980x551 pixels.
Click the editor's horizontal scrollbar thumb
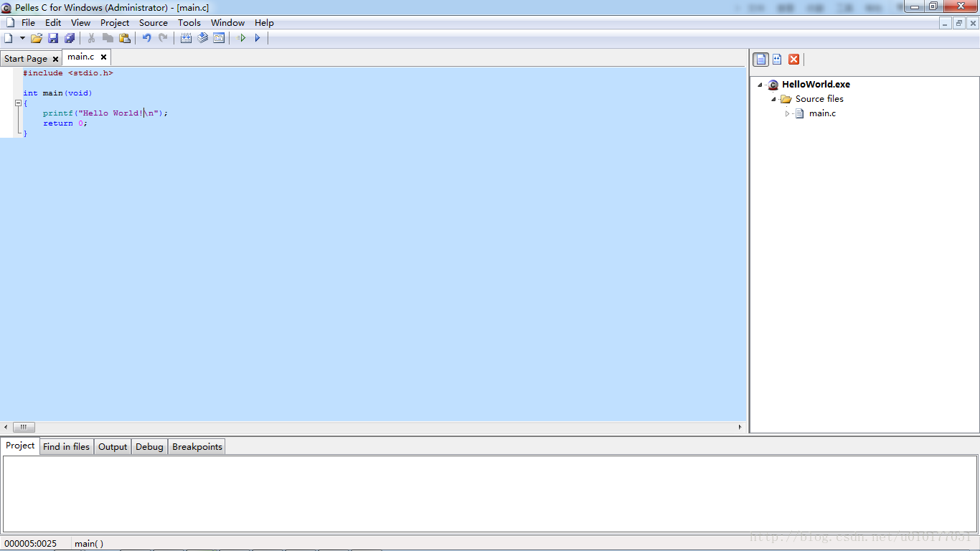click(24, 427)
